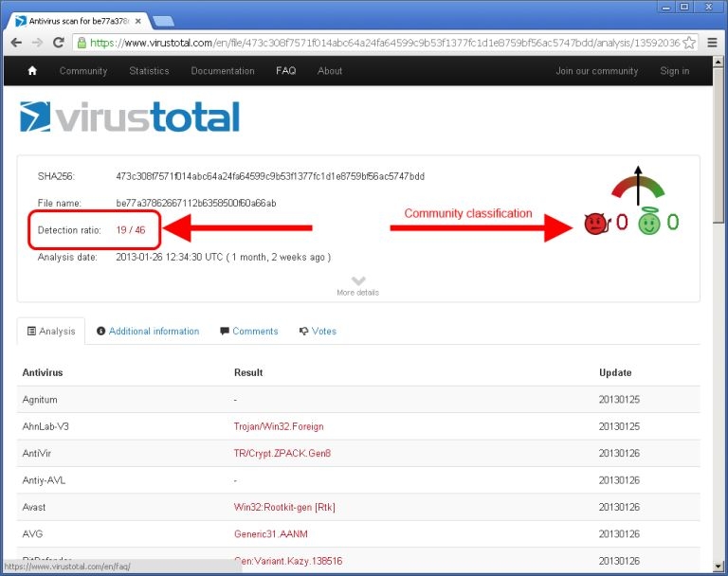Click the AVG antivirus name
This screenshot has height=576, width=728.
[x=32, y=533]
